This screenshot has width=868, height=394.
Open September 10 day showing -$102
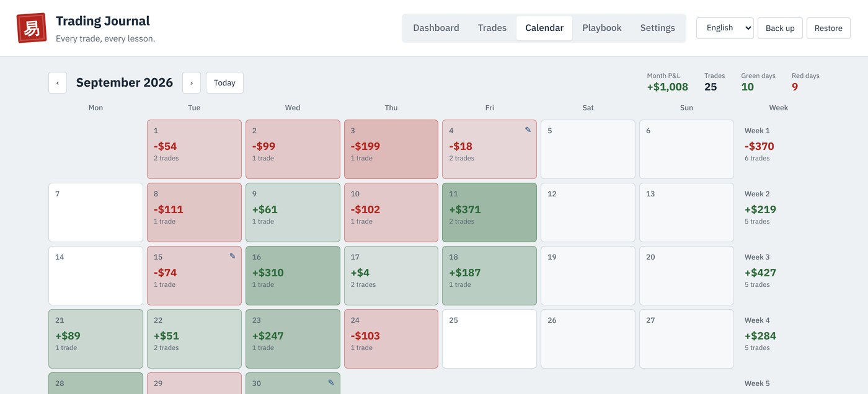click(x=391, y=212)
